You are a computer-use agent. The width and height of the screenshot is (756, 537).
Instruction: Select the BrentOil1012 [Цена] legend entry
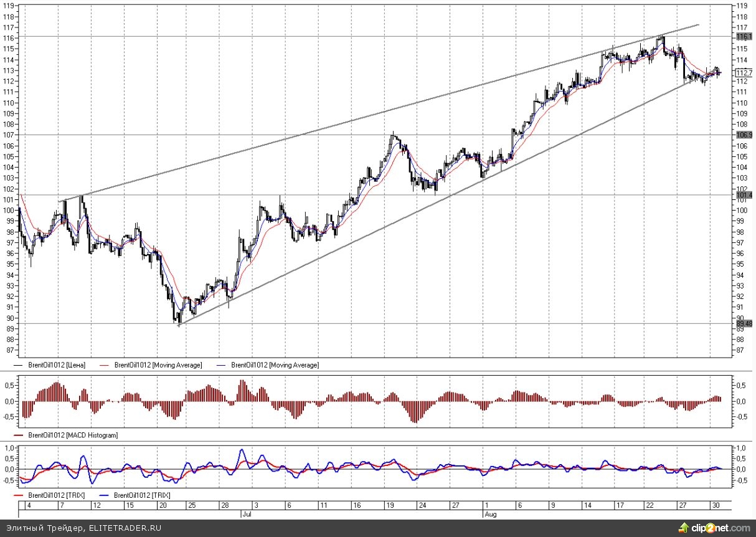tap(57, 365)
